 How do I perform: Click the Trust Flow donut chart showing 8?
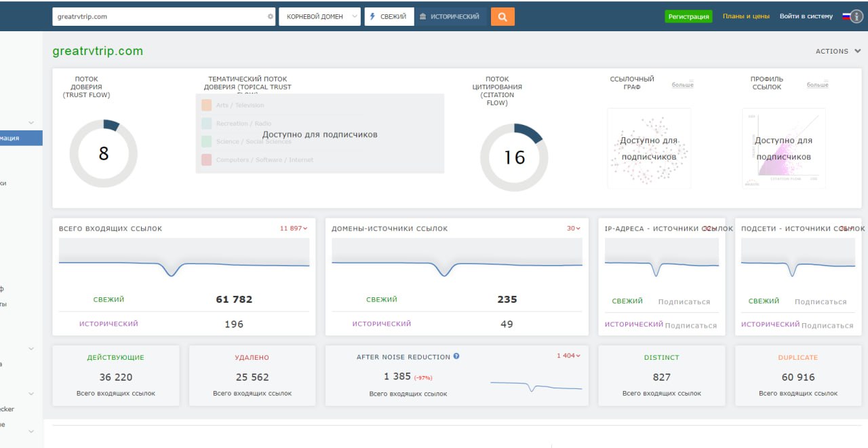click(x=104, y=154)
